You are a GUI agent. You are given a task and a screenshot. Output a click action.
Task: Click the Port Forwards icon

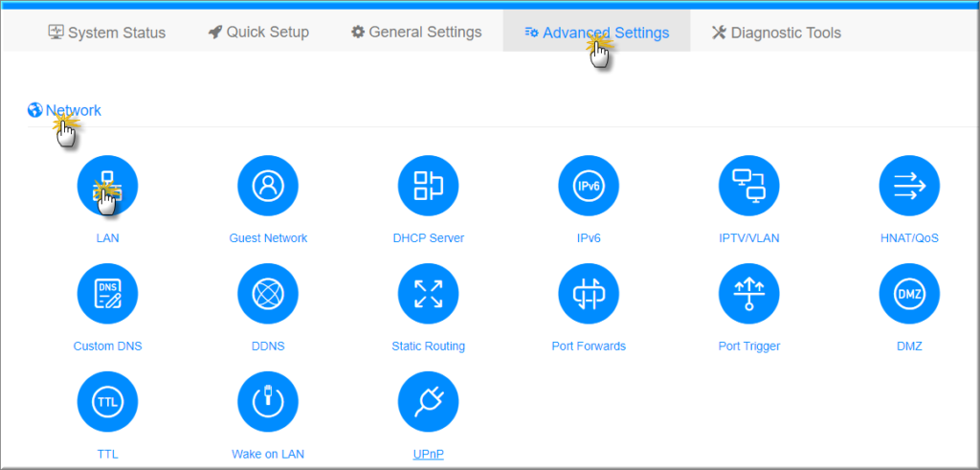(589, 294)
